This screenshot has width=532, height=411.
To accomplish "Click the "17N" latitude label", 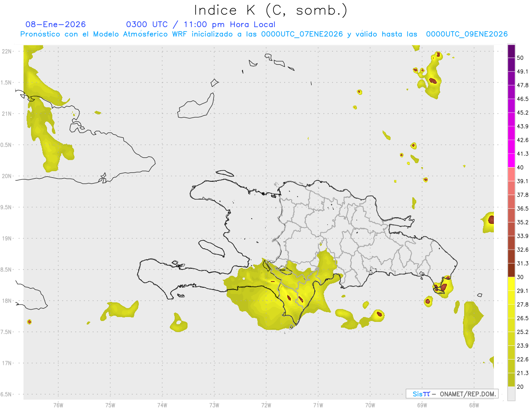I will (x=6, y=363).
